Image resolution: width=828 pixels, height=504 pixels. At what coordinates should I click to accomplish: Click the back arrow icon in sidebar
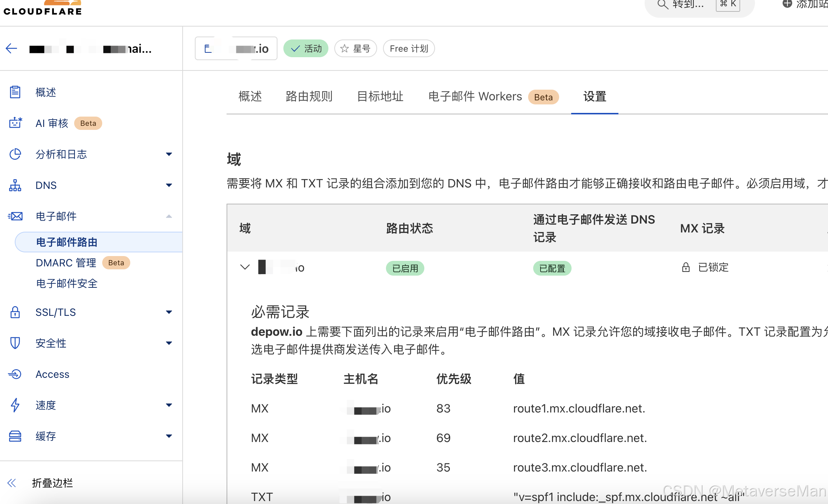[11, 48]
